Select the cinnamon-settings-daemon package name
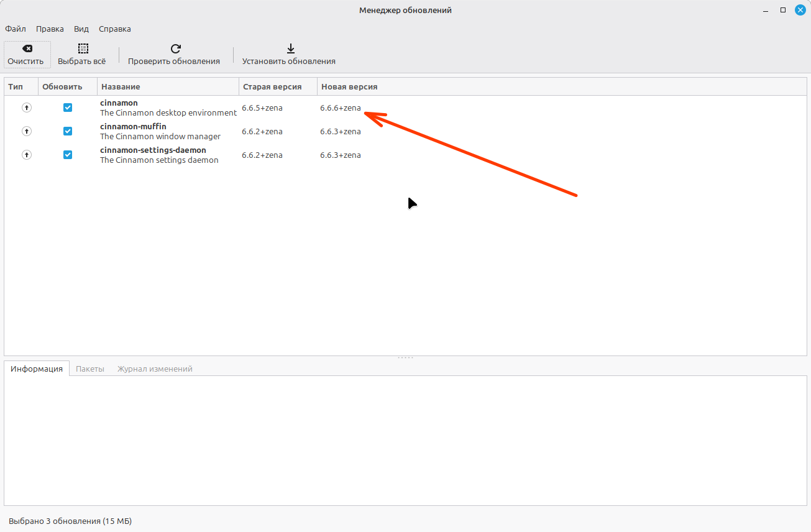The width and height of the screenshot is (811, 532). 153,150
